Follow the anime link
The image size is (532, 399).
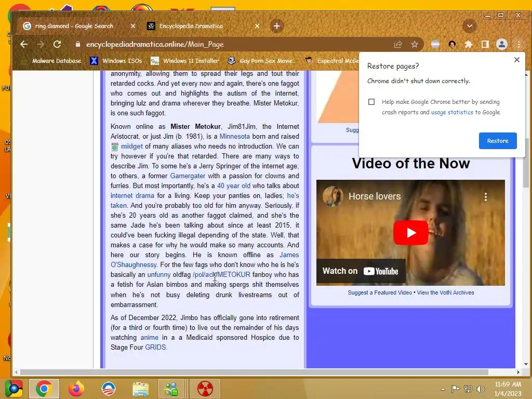[x=149, y=337]
